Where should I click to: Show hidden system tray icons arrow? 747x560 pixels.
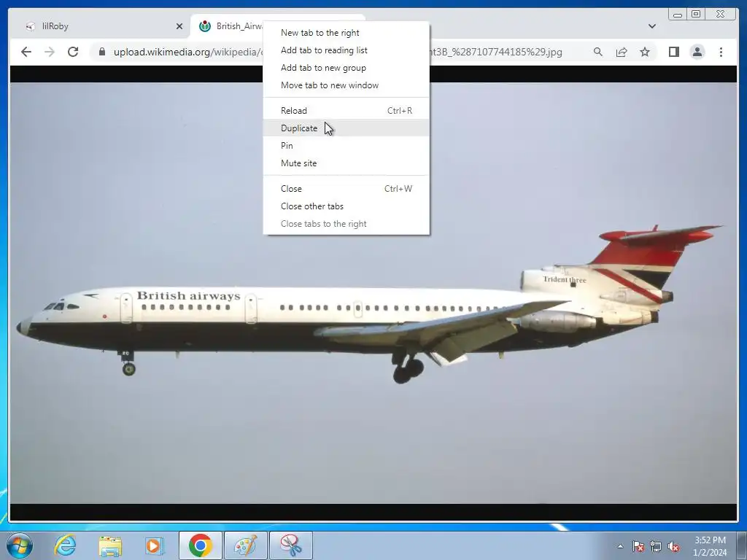point(620,546)
